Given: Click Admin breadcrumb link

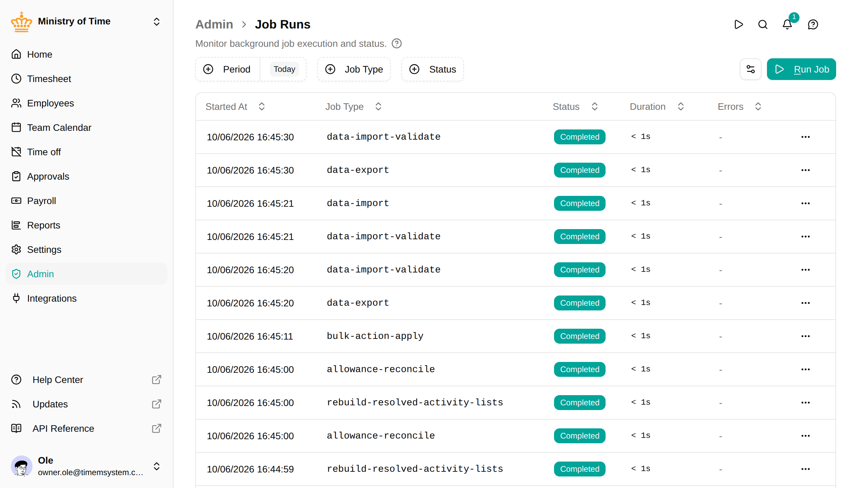Looking at the screenshot, I should point(214,24).
